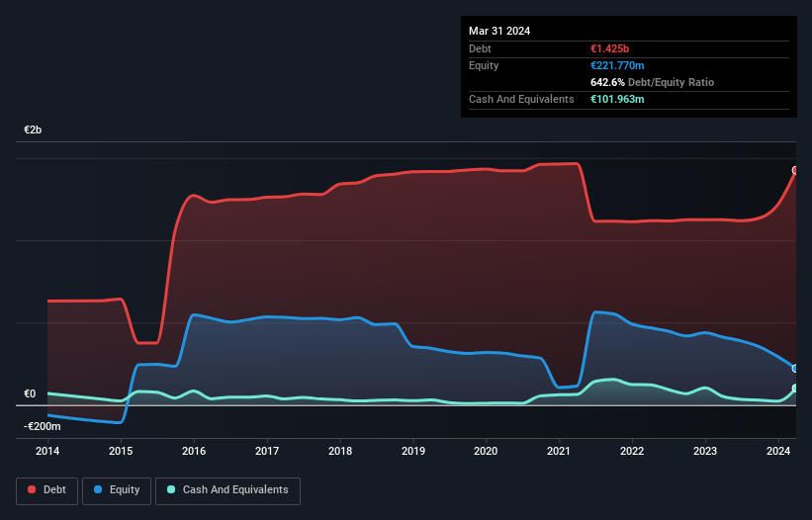Click the 2016 x-axis label

pos(194,451)
